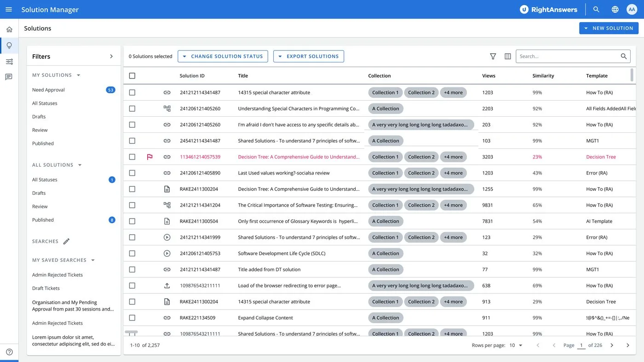
Task: Open the column chooser icon
Action: [508, 56]
